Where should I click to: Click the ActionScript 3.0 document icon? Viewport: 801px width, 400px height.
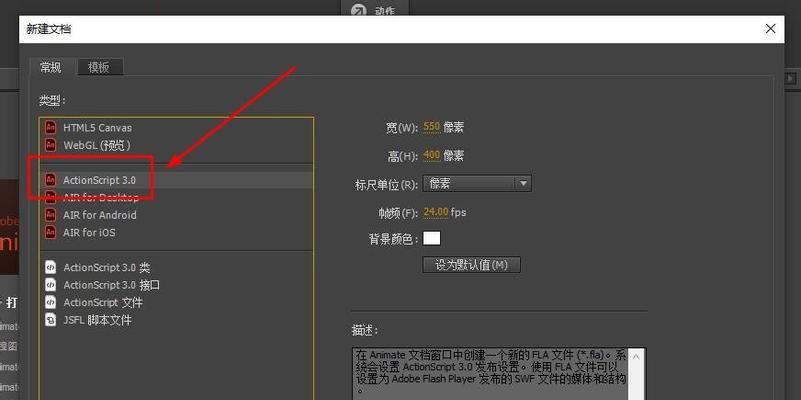50,179
